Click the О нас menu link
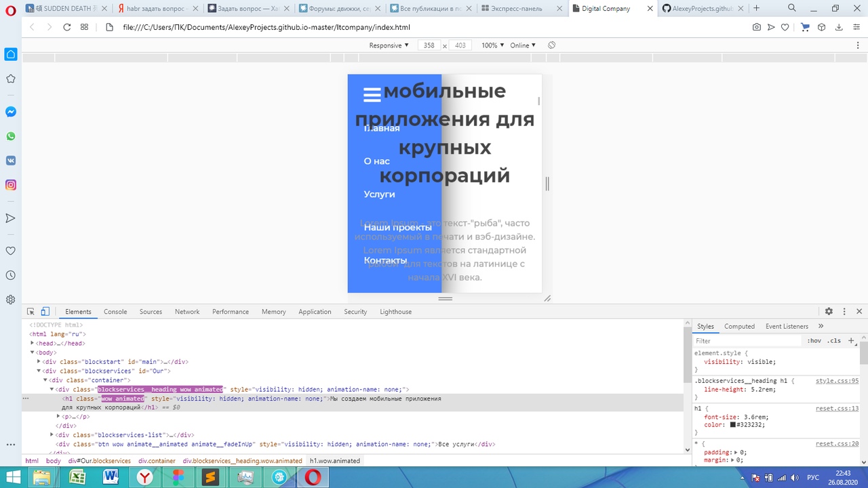 [376, 161]
